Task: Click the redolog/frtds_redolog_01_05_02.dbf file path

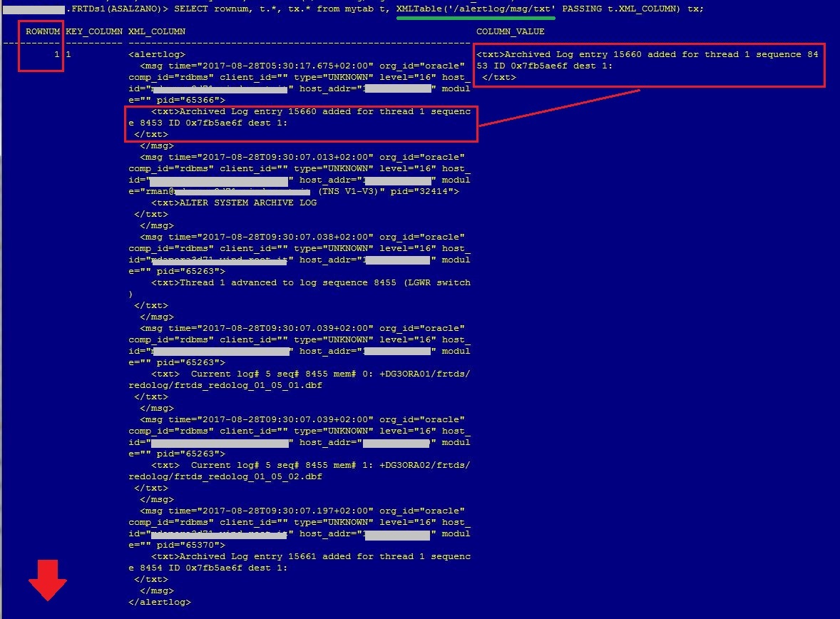Action: 225,477
